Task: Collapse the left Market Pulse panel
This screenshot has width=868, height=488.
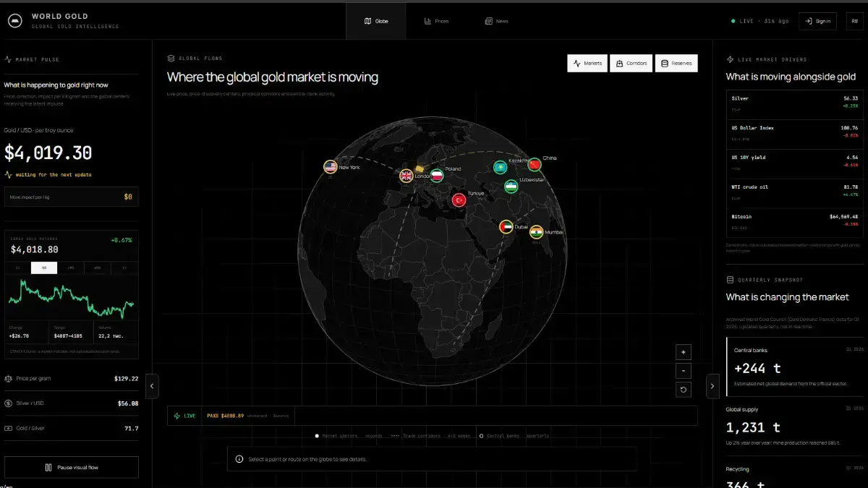Action: 152,386
